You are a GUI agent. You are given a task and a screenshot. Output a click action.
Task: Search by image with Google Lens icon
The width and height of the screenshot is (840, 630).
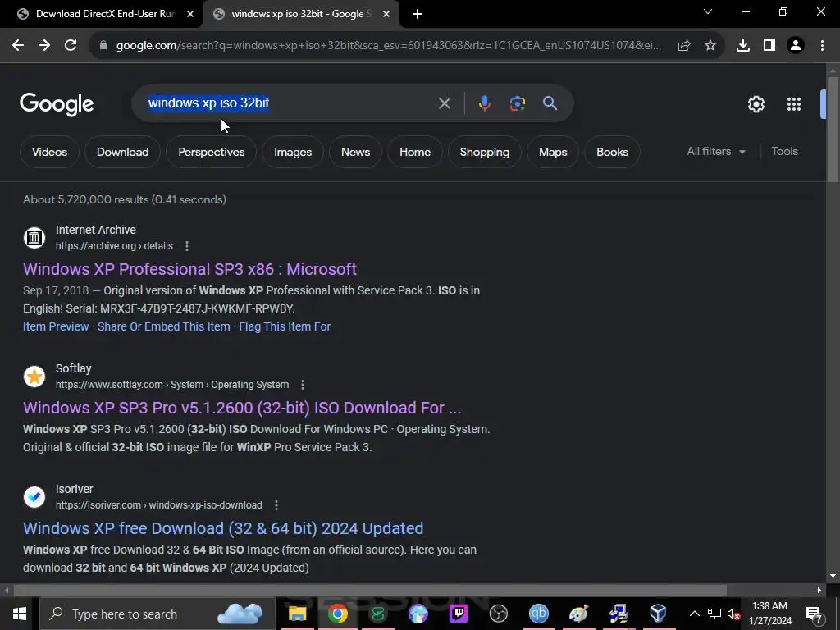(x=518, y=103)
